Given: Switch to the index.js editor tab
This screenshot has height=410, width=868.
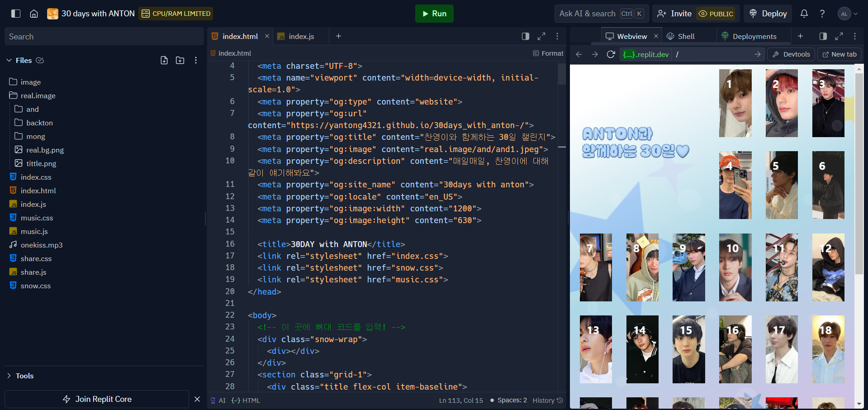Looking at the screenshot, I should 301,36.
